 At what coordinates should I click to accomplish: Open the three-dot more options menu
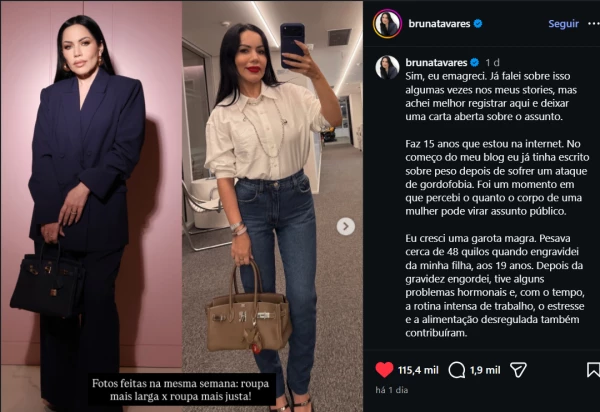[593, 24]
